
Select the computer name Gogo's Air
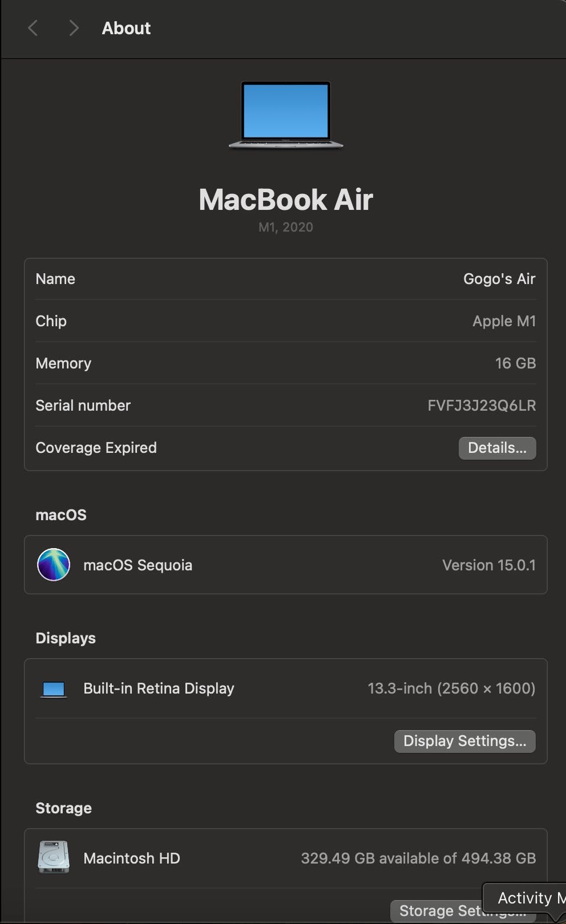point(499,279)
